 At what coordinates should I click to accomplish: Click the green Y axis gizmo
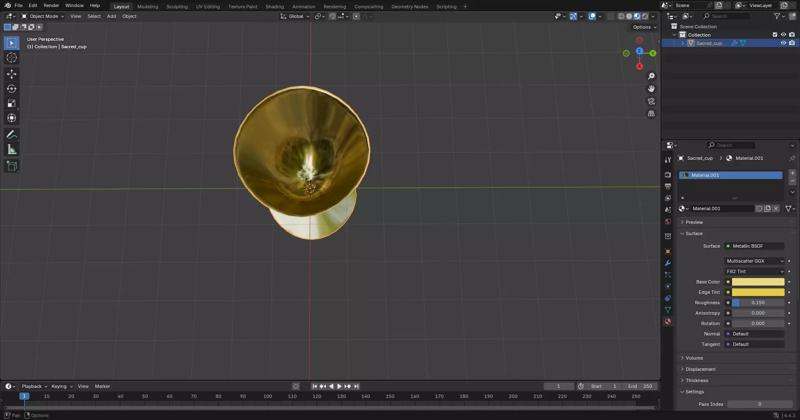click(653, 53)
